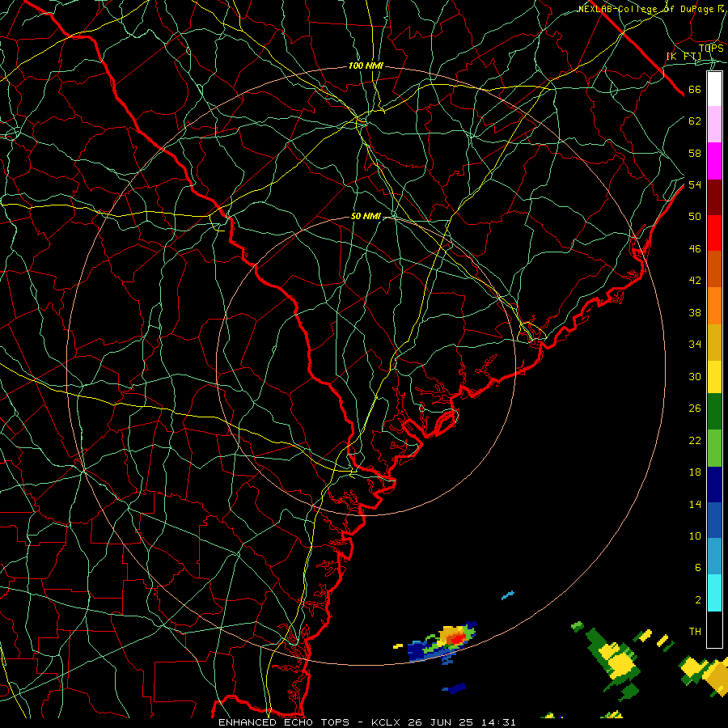Click the "ENHANCED ECHO TOPS" title text
The height and width of the screenshot is (728, 728).
284,722
